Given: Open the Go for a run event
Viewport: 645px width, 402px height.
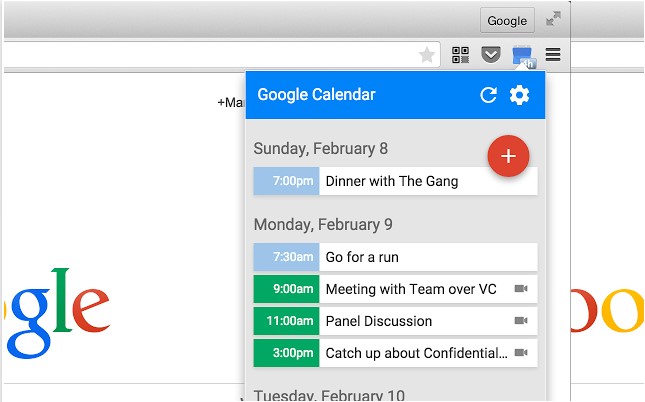Looking at the screenshot, I should click(x=362, y=257).
